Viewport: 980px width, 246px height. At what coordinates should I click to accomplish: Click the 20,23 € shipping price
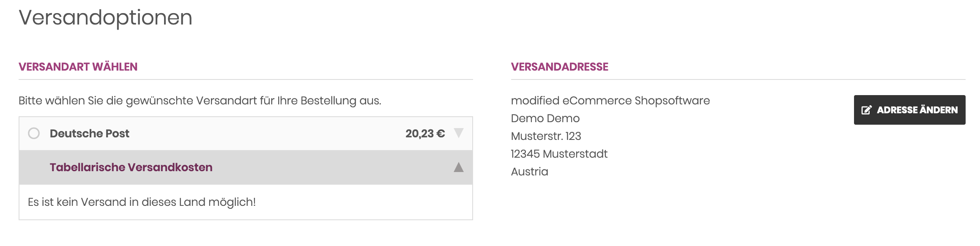point(425,134)
